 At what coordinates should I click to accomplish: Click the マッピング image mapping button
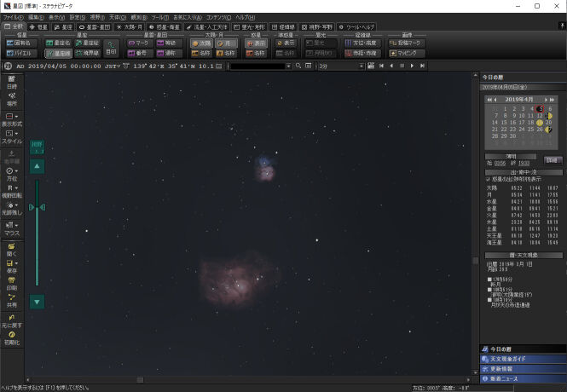[x=406, y=53]
